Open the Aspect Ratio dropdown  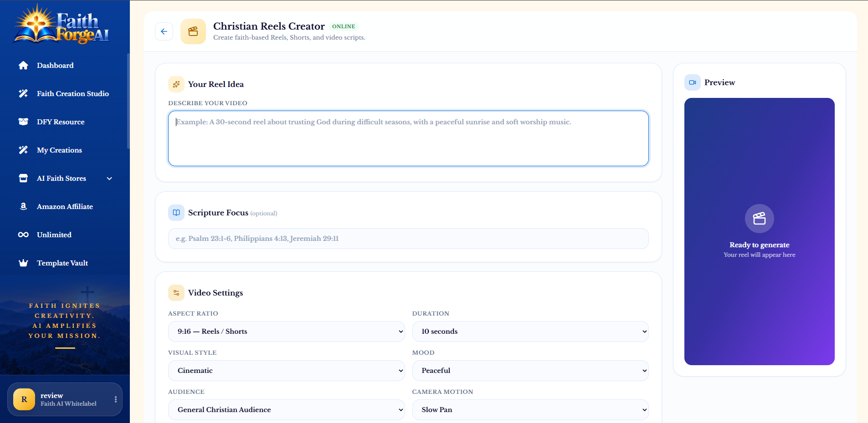(x=286, y=331)
